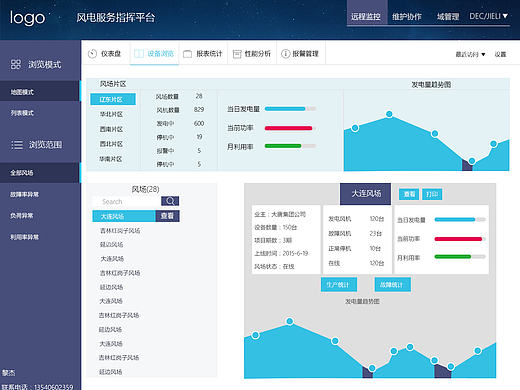This screenshot has width=520, height=390.
Task: Select the 华北片区 region
Action: click(x=111, y=114)
